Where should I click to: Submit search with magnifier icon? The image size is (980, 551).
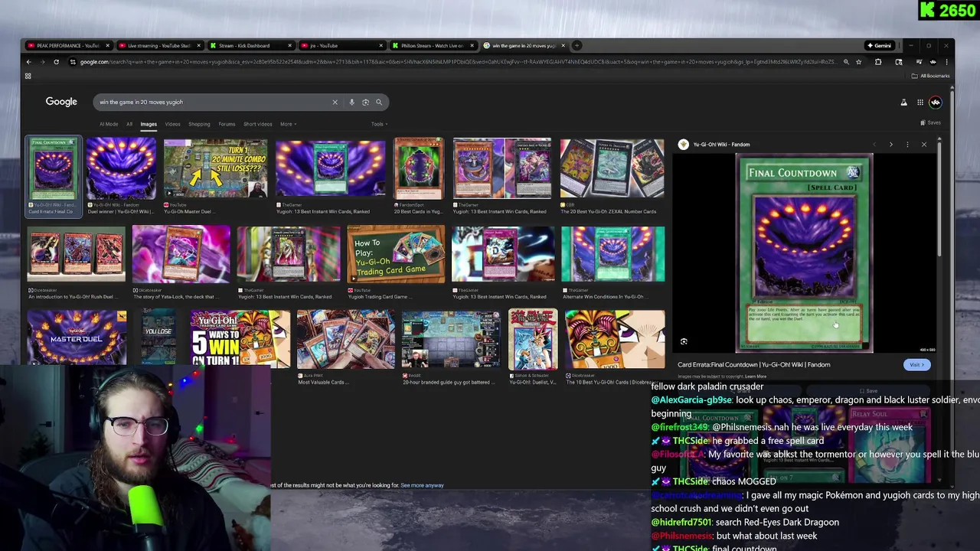pyautogui.click(x=379, y=102)
